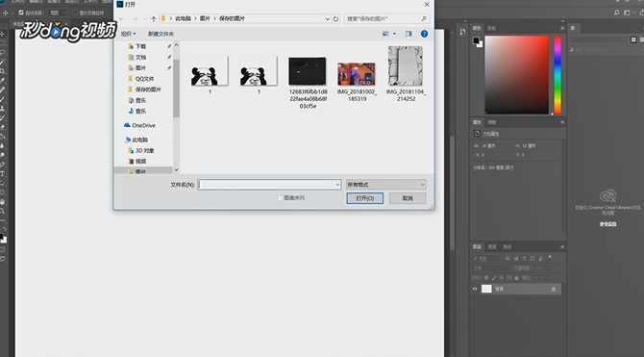
Task: Filter layers by shape layers icon
Action: tap(533, 258)
